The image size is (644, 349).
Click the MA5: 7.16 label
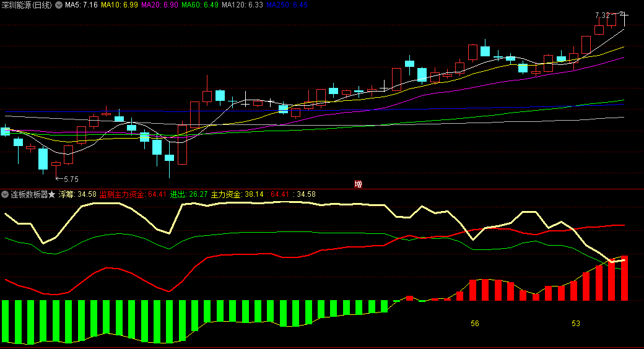pyautogui.click(x=81, y=5)
